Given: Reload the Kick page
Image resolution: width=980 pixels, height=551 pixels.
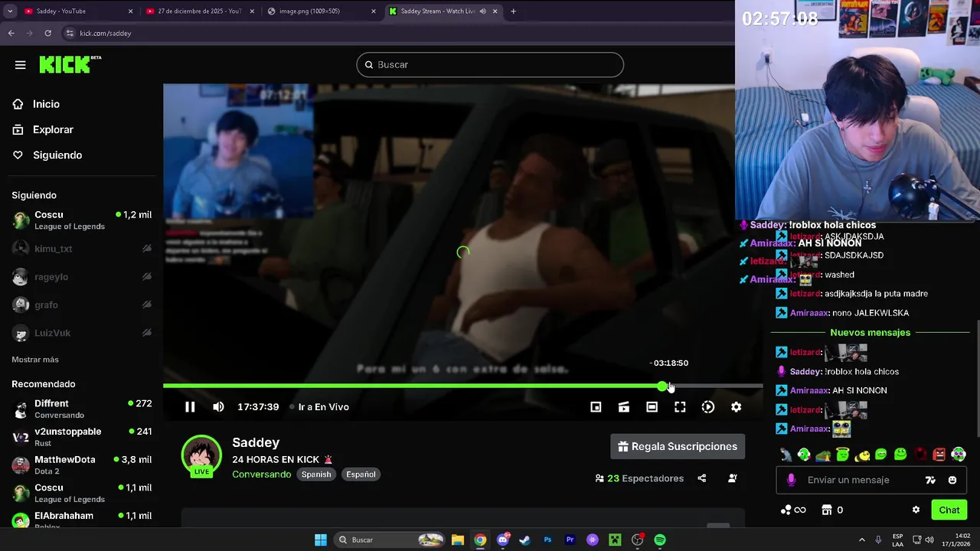Looking at the screenshot, I should (x=47, y=34).
